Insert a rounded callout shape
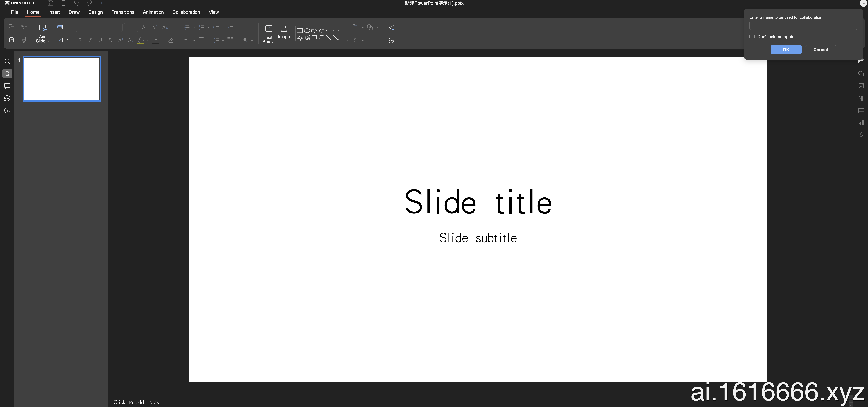Screen dimensions: 868x407 click(x=321, y=38)
